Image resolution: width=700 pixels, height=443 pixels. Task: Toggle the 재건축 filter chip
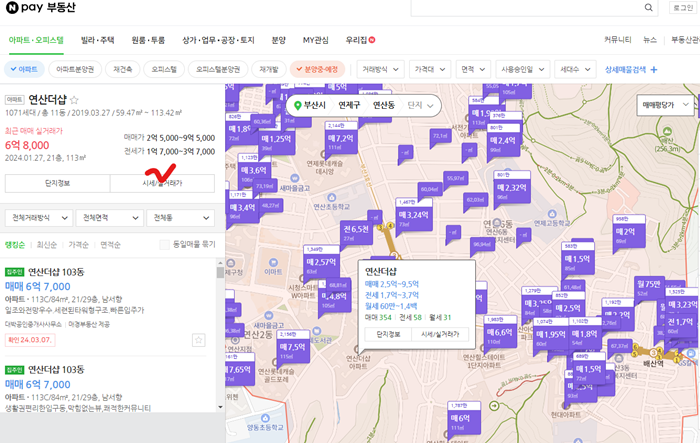[x=122, y=70]
